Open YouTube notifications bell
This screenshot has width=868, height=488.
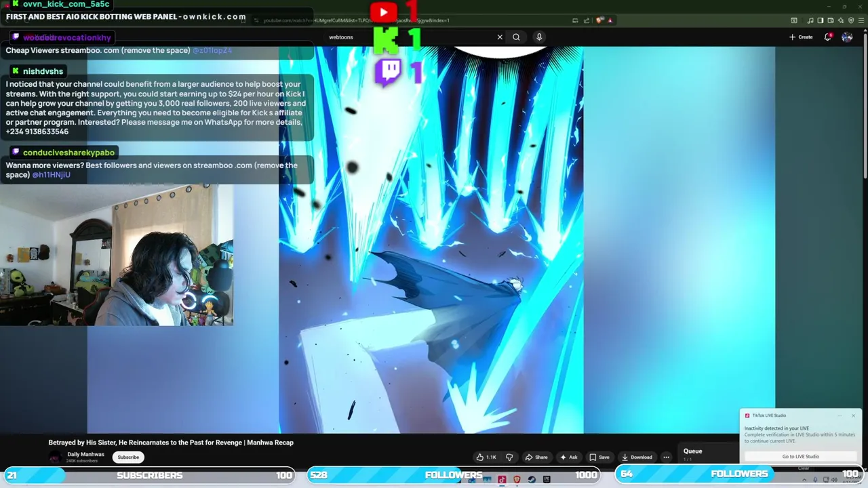pyautogui.click(x=828, y=37)
